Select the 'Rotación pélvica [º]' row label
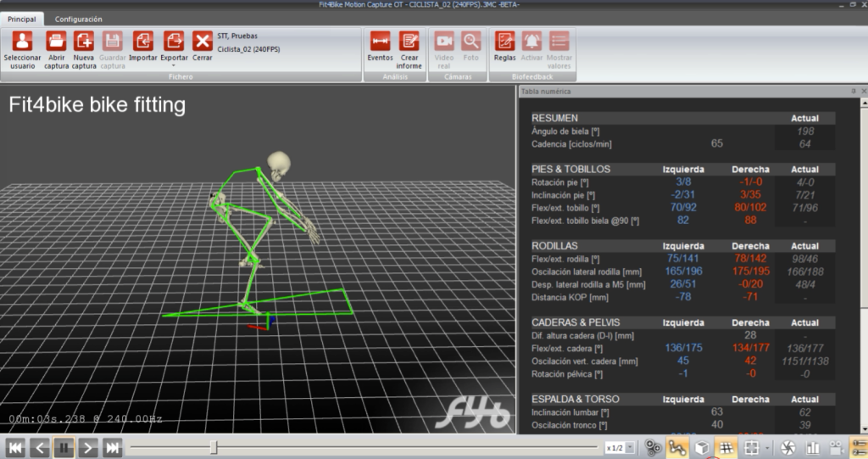868x459 pixels. tap(567, 374)
